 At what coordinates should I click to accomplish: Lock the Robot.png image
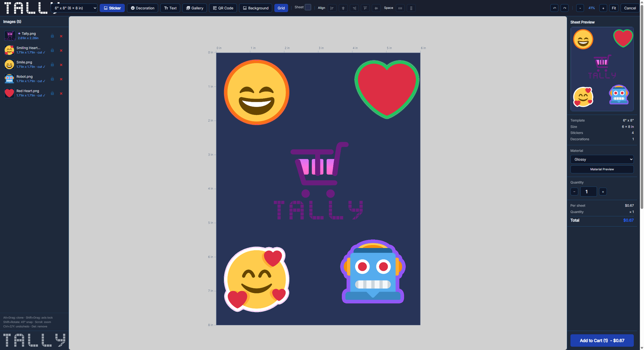52,79
